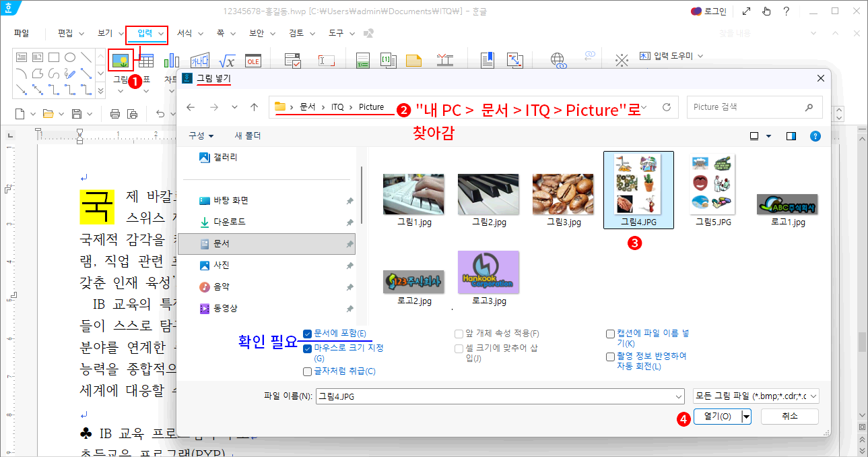The image size is (868, 457).
Task: Click the chart icon in ribbon
Action: point(172,61)
